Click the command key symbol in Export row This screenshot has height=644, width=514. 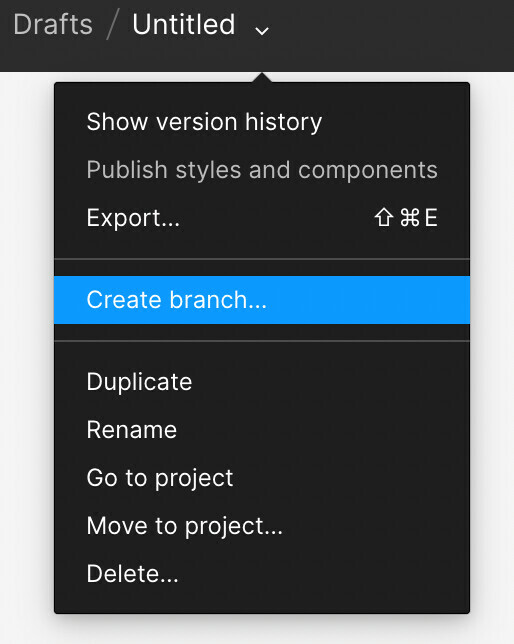pyautogui.click(x=410, y=217)
